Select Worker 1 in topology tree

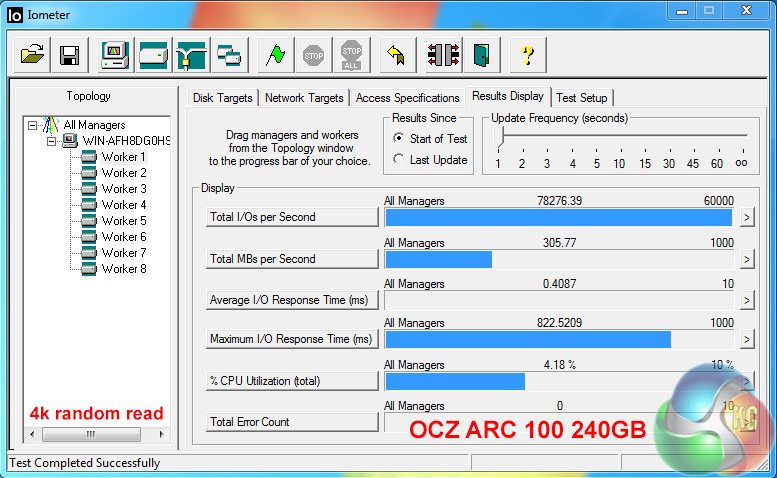(124, 157)
